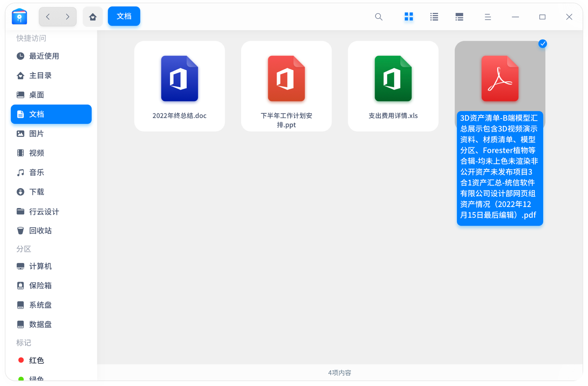588x386 pixels.
Task: Select the 红色 color tag
Action: pyautogui.click(x=36, y=360)
